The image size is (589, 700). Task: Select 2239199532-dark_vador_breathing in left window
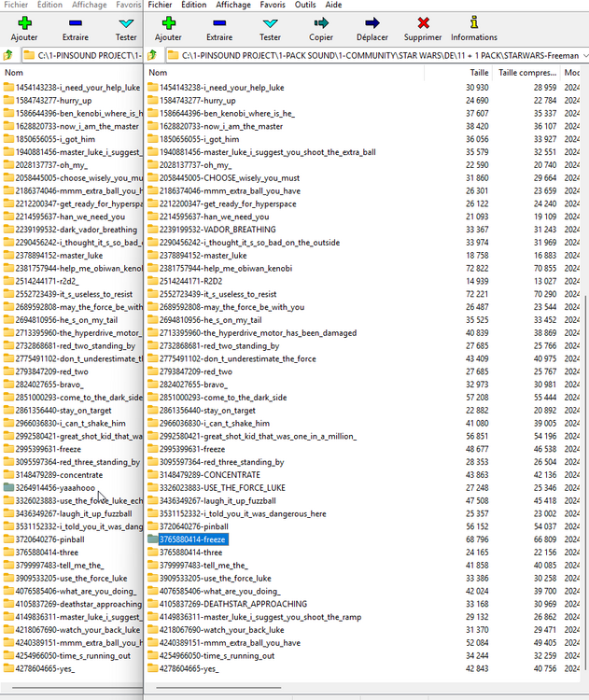click(77, 230)
